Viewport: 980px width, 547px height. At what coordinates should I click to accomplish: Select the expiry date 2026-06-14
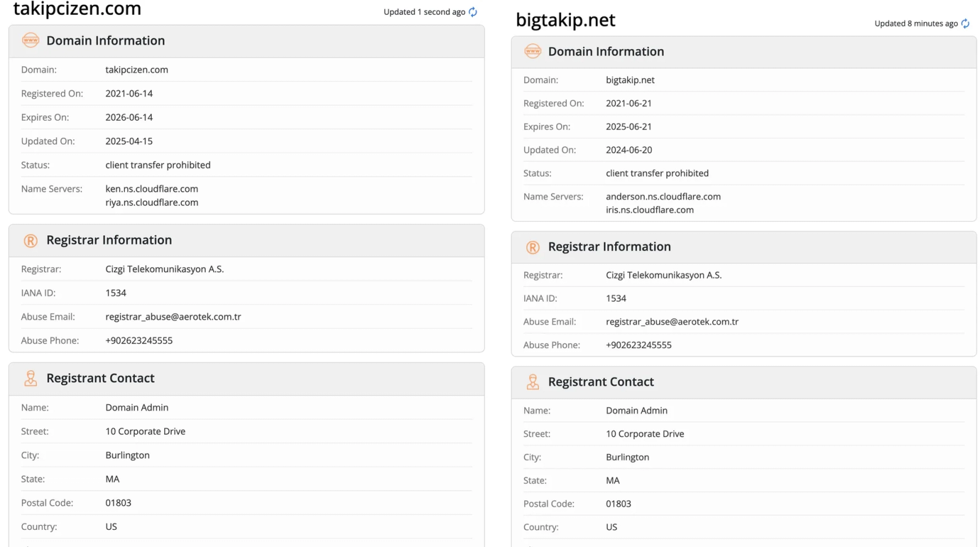coord(129,118)
